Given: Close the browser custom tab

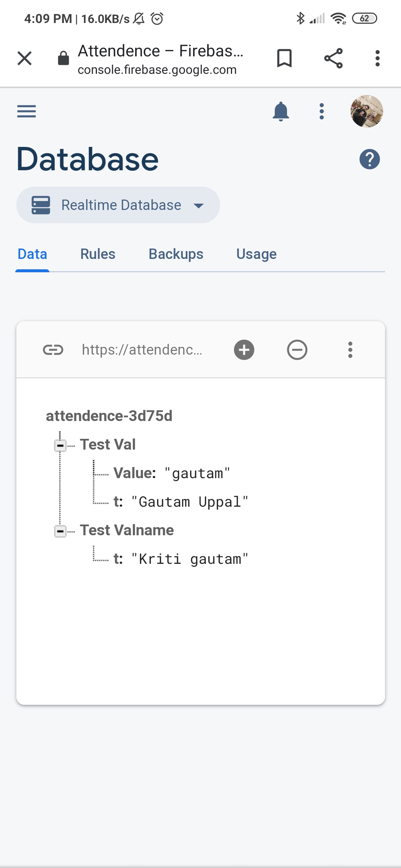Looking at the screenshot, I should [x=25, y=58].
